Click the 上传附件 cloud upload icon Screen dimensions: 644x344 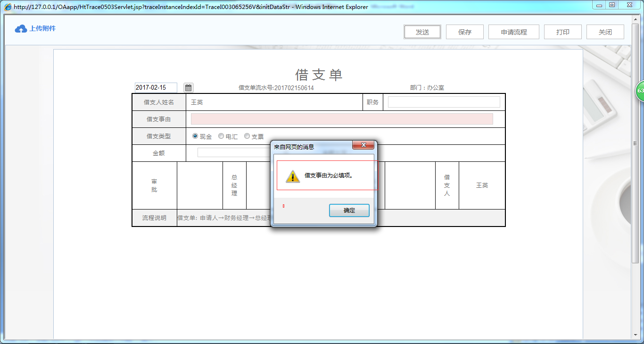coord(20,28)
